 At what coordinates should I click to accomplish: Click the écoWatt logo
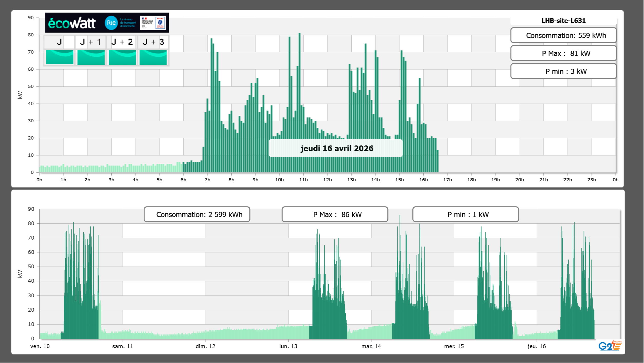(x=72, y=23)
